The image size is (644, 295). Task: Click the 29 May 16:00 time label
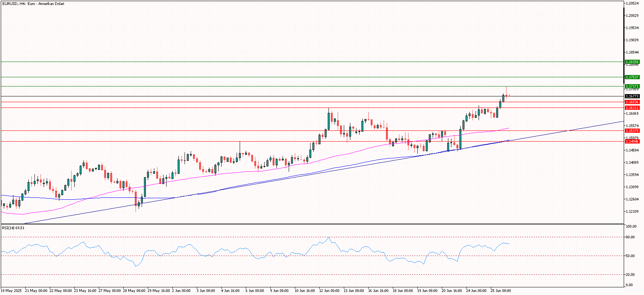click(159, 291)
